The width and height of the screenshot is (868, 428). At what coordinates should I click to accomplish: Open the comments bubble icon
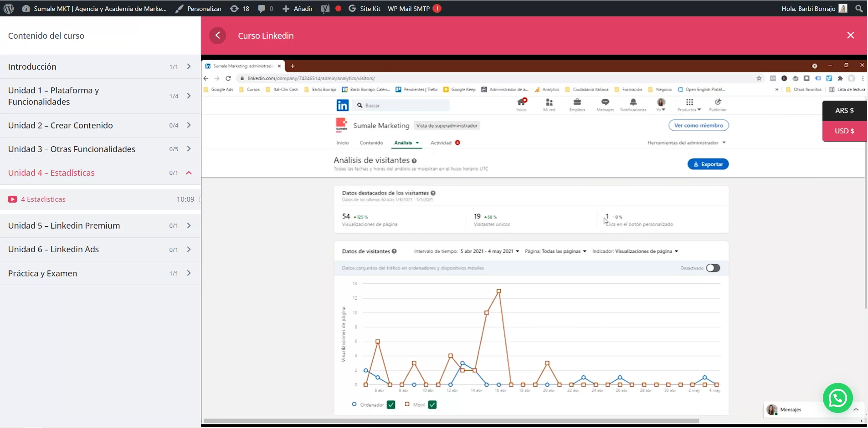tap(262, 9)
